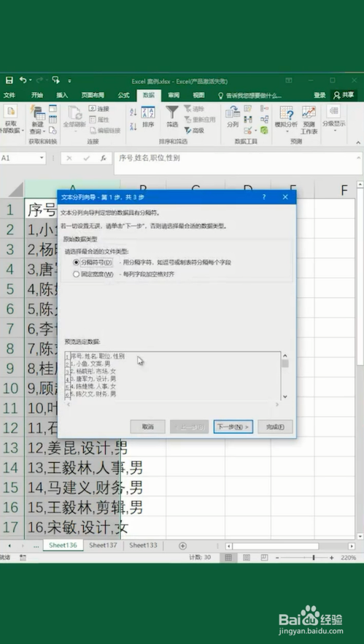
Task: Save the workbook from quick access toolbar
Action: click(9, 80)
